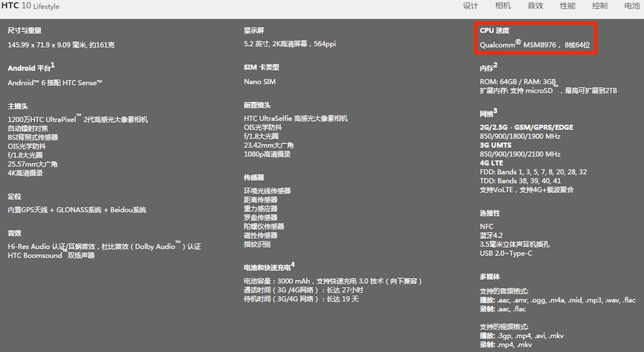Click the 罗盘传感器 line
This screenshot has width=644, height=352.
click(260, 218)
